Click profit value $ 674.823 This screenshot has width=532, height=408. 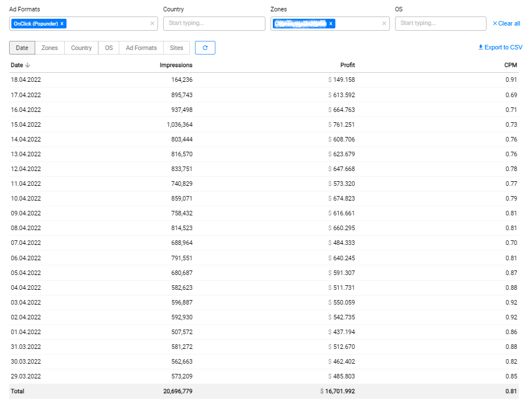pyautogui.click(x=342, y=198)
